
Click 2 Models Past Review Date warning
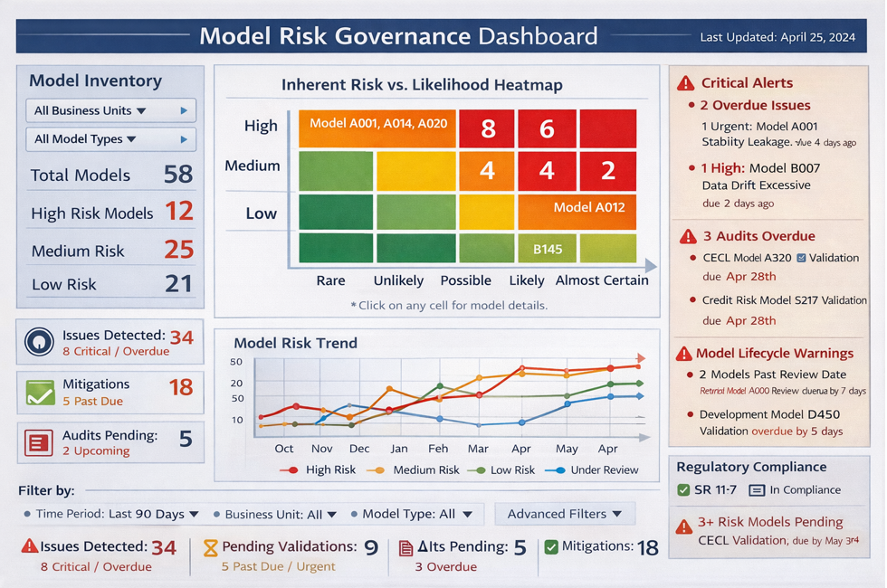coord(772,375)
